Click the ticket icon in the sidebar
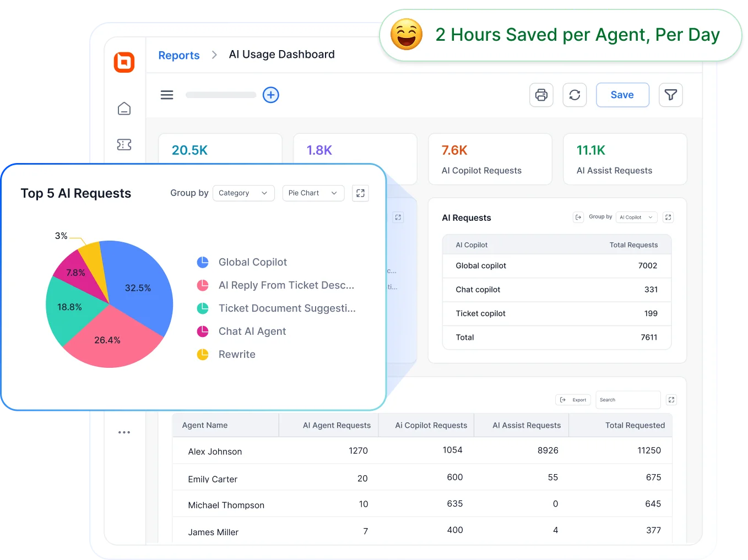Viewport: 748px width, 560px height. (x=124, y=144)
